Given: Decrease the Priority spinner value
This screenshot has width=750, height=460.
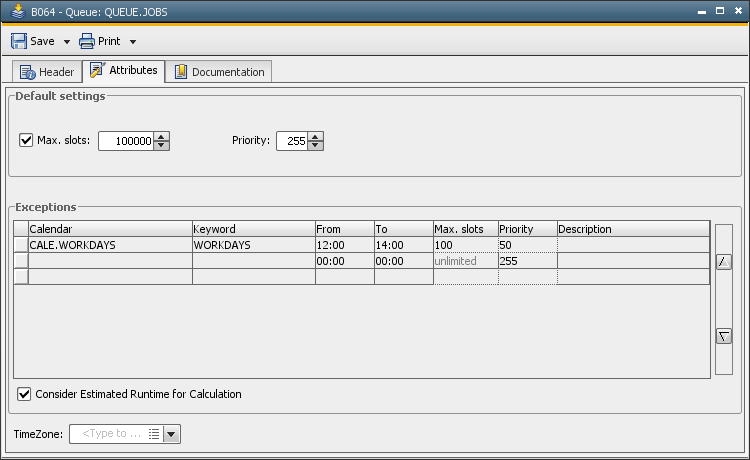Looking at the screenshot, I should [316, 146].
